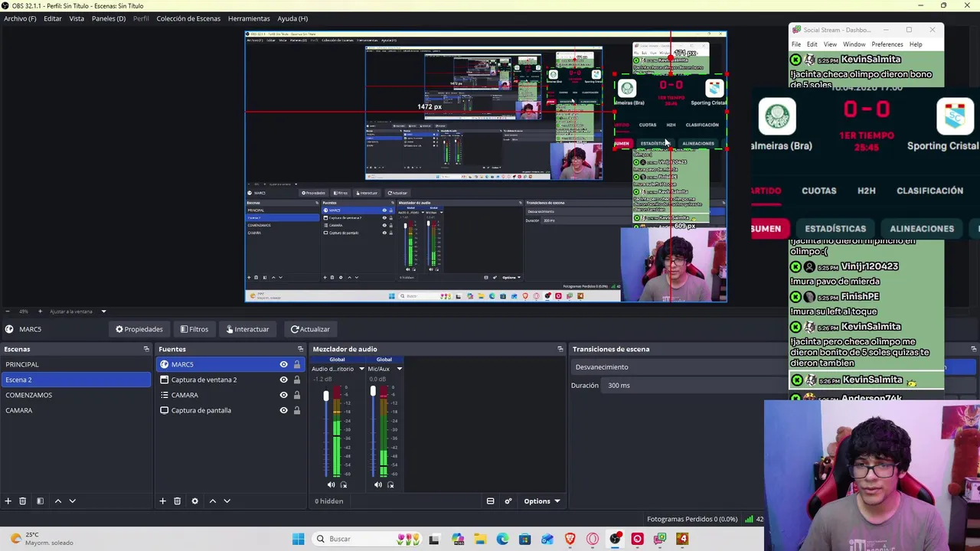
Task: Open Archivo menu
Action: pyautogui.click(x=20, y=18)
